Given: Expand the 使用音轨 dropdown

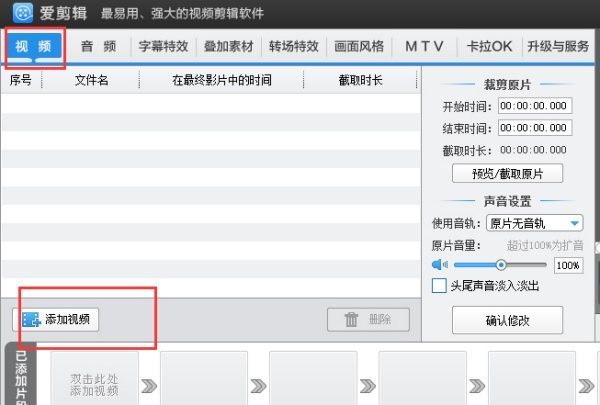Looking at the screenshot, I should pos(535,223).
